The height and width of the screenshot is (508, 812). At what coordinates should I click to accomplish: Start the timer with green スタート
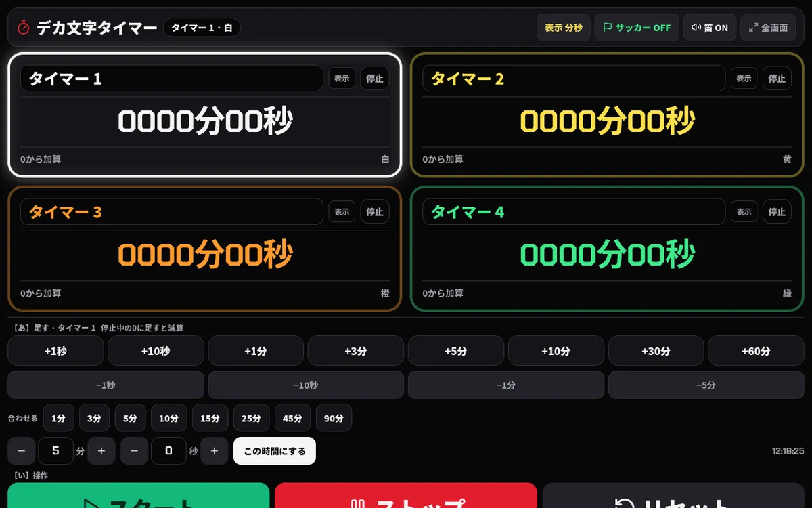coord(139,496)
